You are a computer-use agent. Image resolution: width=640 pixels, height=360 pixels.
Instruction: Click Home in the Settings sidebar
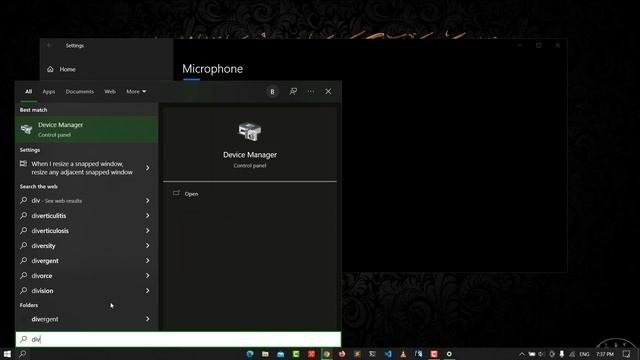[x=67, y=69]
